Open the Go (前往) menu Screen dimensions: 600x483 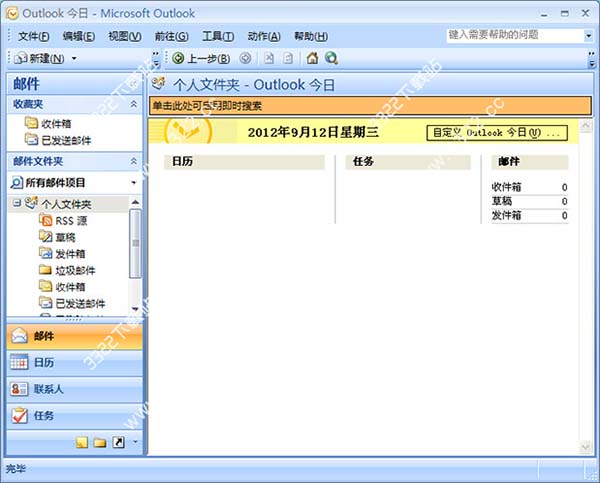click(171, 36)
